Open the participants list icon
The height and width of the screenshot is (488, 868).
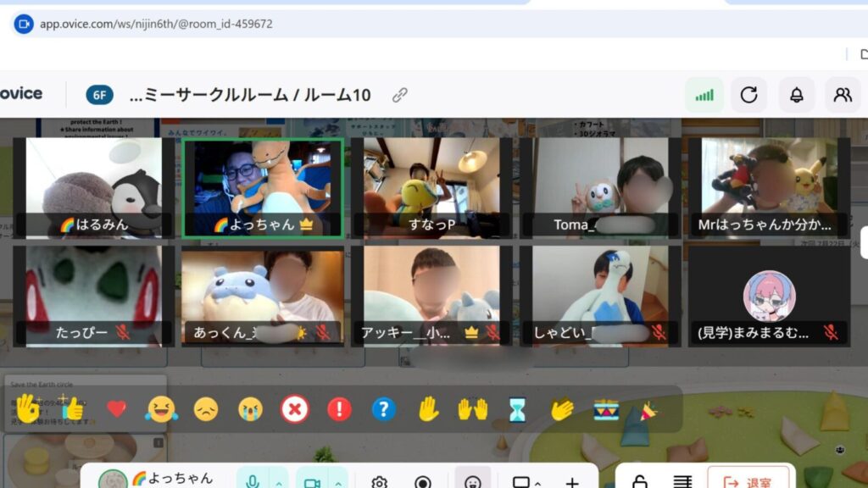tap(843, 95)
